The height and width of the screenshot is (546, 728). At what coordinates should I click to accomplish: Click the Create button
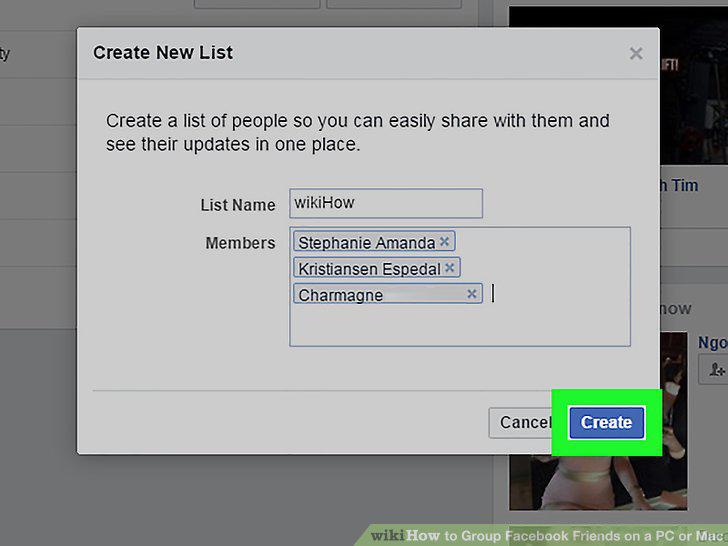click(x=606, y=422)
